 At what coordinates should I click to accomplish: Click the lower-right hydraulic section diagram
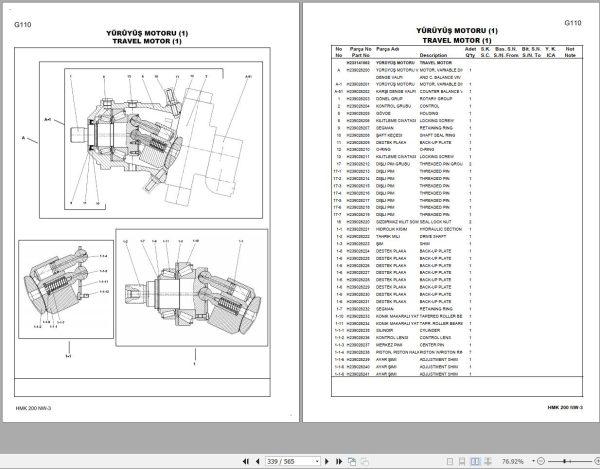pyautogui.click(x=192, y=288)
